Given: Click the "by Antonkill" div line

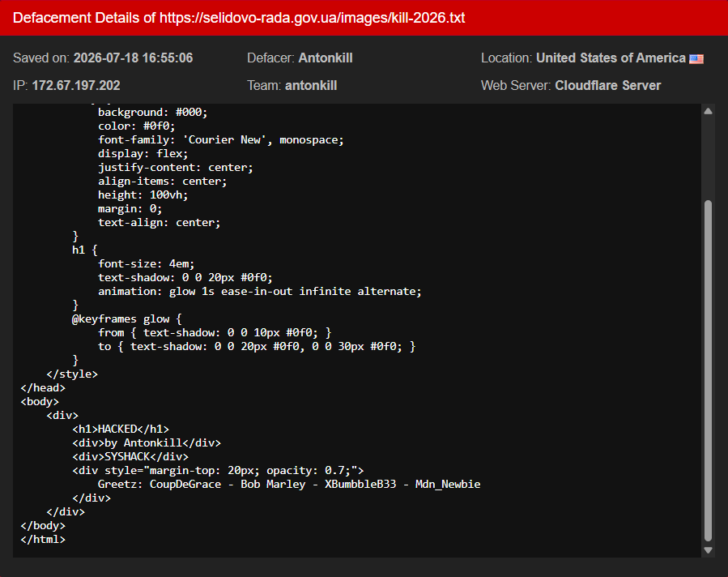Looking at the screenshot, I should (147, 443).
